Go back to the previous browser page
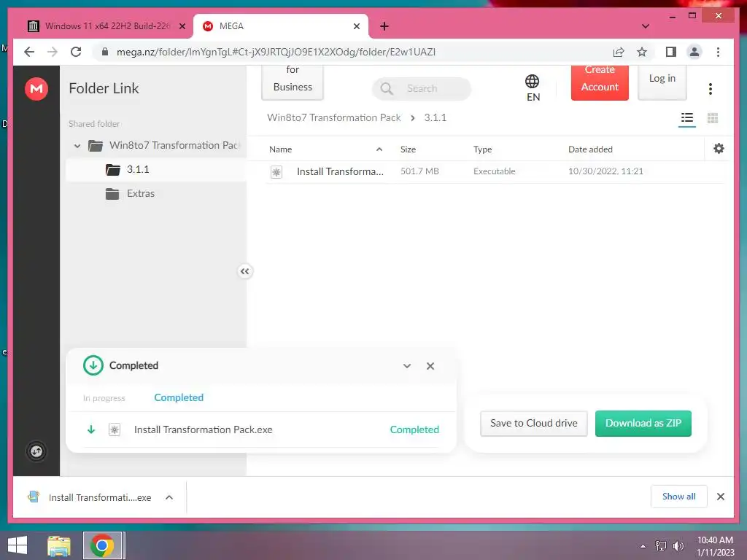 [29, 52]
